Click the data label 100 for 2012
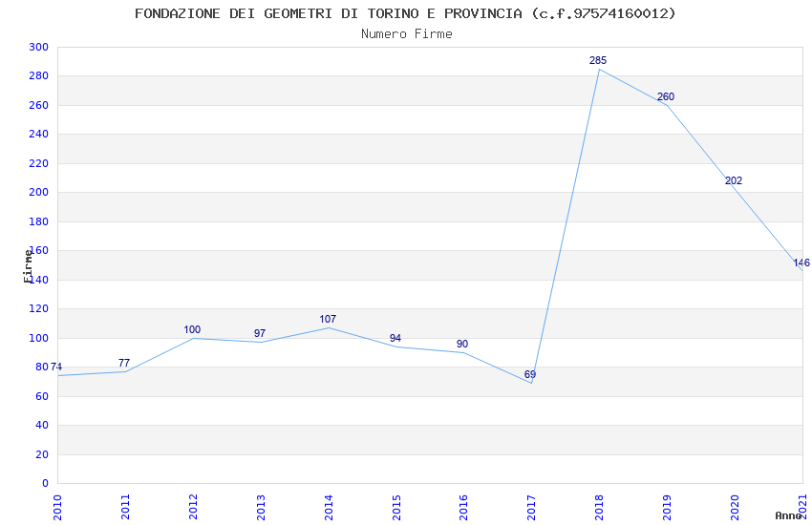This screenshot has width=812, height=525. coord(192,329)
